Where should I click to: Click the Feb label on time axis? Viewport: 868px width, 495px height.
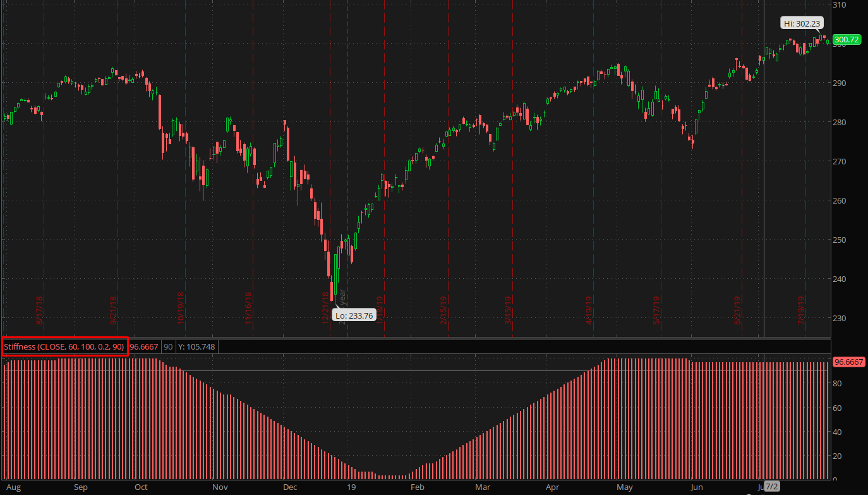pos(417,487)
